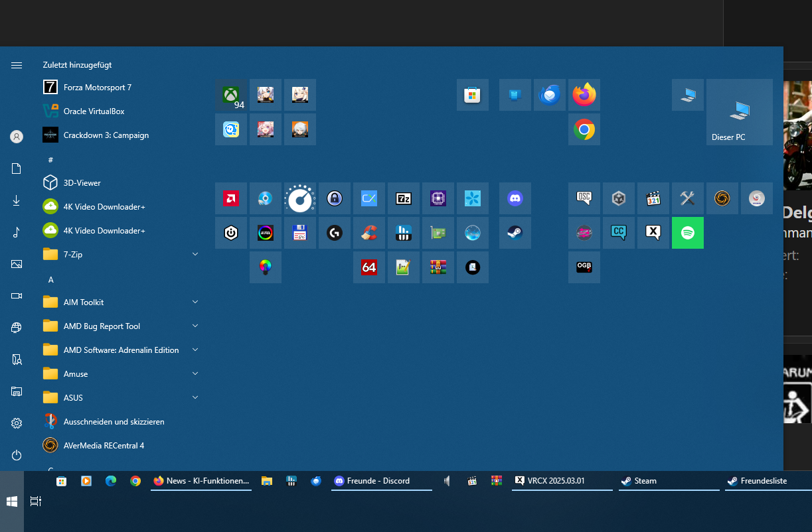Open the red AMD Software tile

231,198
